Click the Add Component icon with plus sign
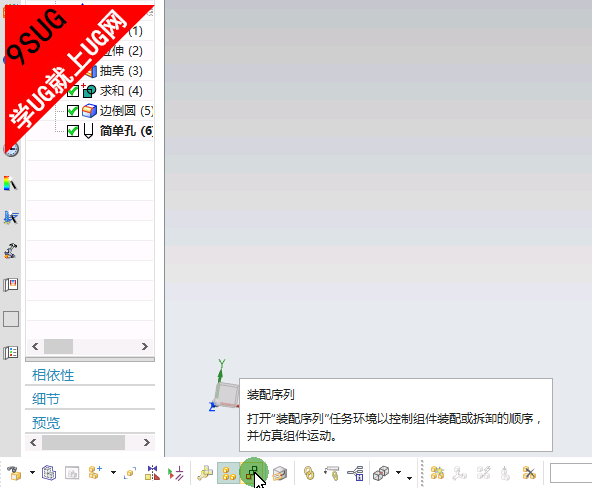This screenshot has width=592, height=488. [x=95, y=473]
